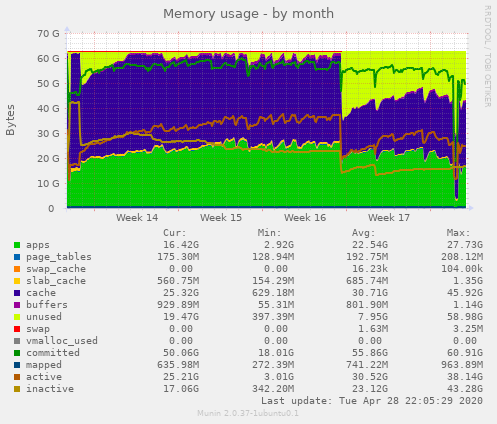497x424 pixels.
Task: Select the 'vmalloc_used' legend label
Action: 62,341
